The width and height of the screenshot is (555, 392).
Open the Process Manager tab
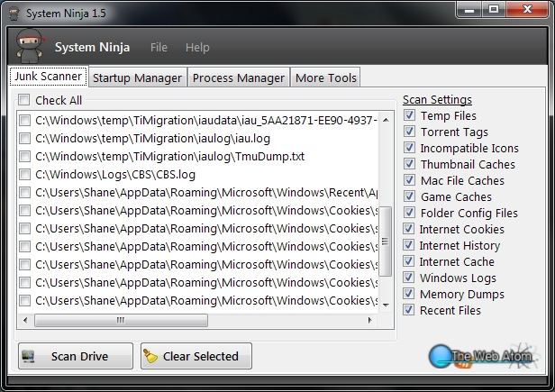(239, 77)
